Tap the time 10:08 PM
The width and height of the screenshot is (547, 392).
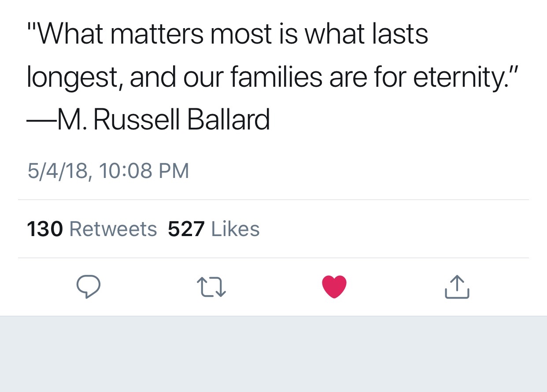144,171
